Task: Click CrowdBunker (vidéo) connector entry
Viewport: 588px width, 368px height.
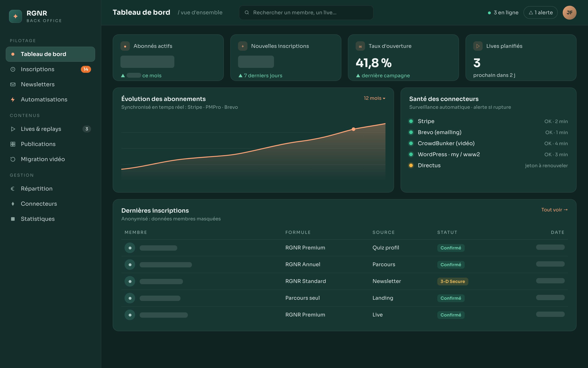Action: 488,143
